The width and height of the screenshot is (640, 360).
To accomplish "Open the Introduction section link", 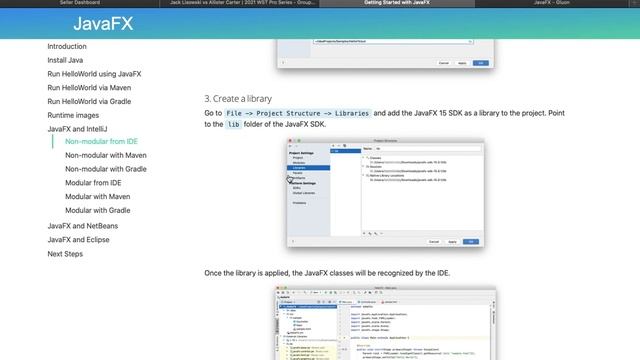I will pyautogui.click(x=67, y=46).
